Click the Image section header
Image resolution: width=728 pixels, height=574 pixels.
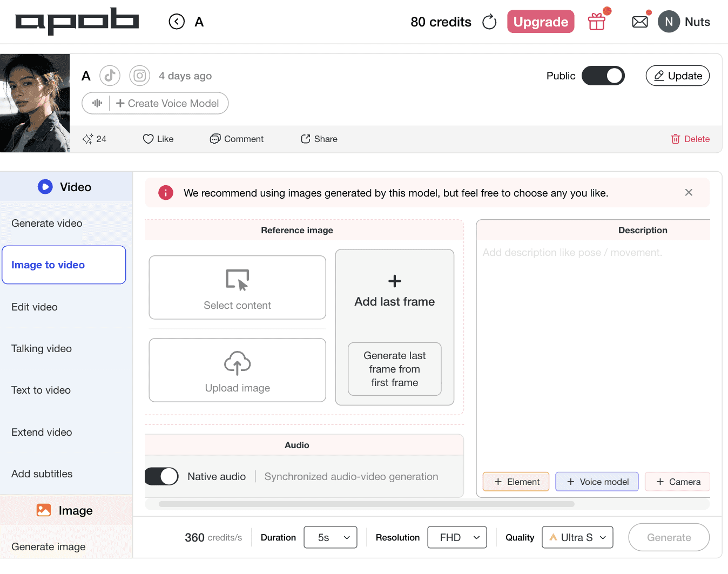point(66,510)
